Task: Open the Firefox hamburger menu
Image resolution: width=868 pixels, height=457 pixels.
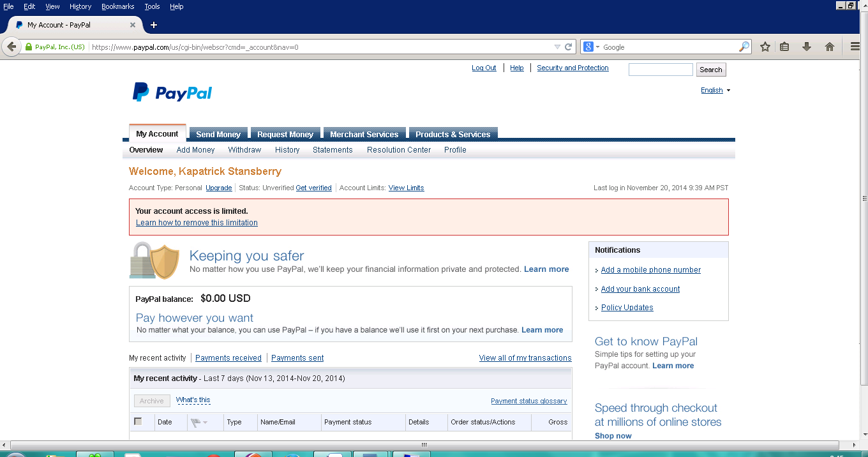Action: [x=856, y=47]
